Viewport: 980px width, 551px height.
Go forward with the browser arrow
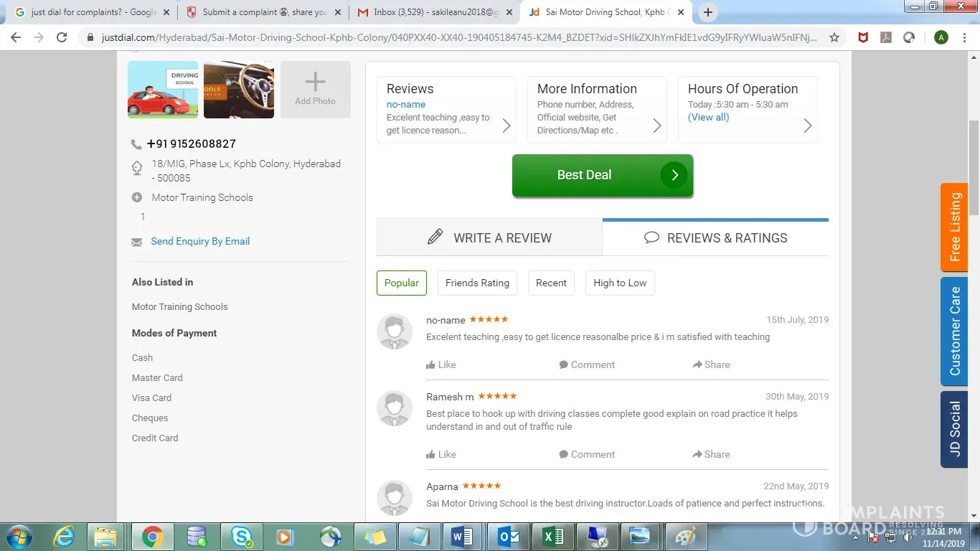click(39, 37)
